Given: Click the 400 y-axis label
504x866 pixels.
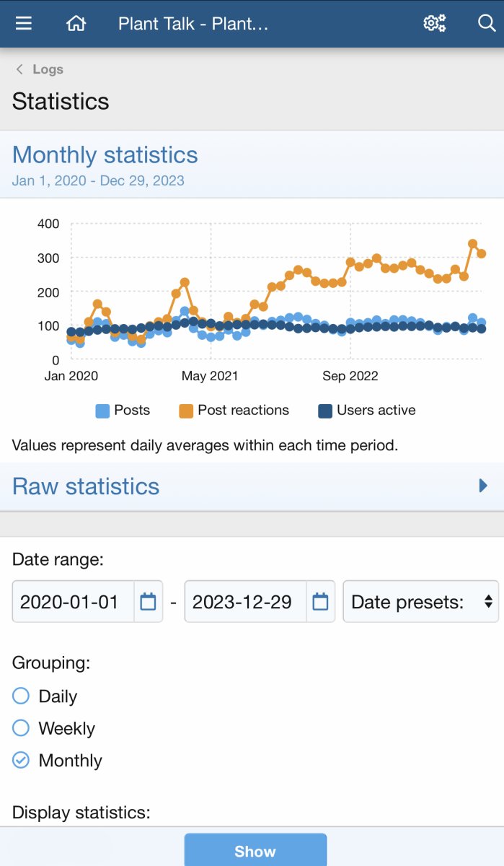Looking at the screenshot, I should [x=48, y=224].
